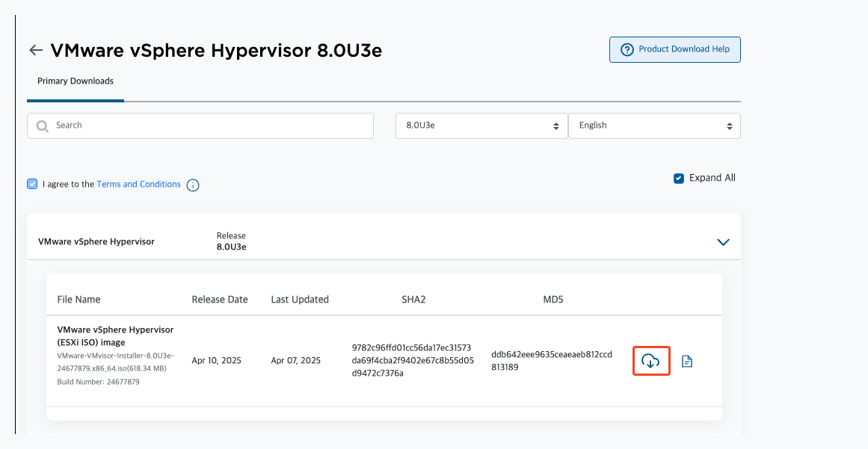Viewport: 868px width, 449px height.
Task: Click the MD5 column header
Action: coord(553,299)
